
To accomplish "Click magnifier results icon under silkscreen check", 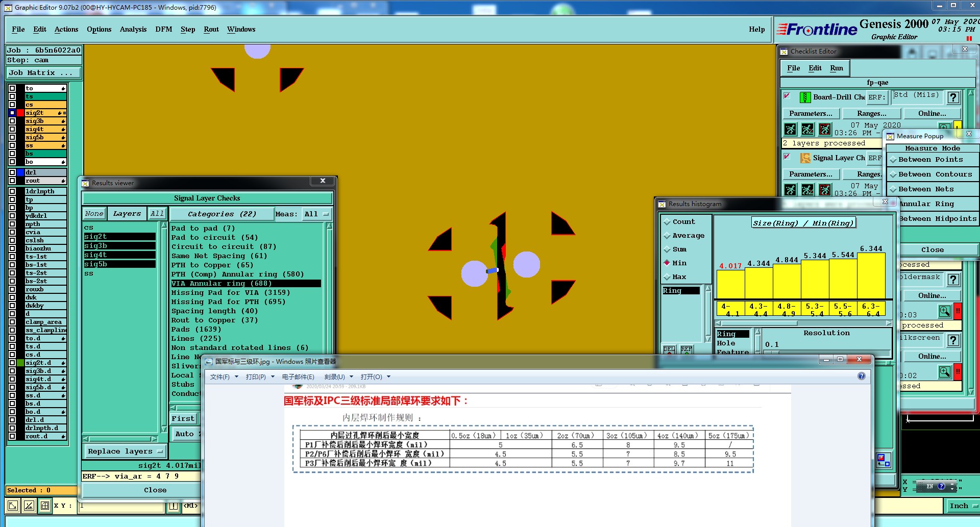I will pos(944,372).
